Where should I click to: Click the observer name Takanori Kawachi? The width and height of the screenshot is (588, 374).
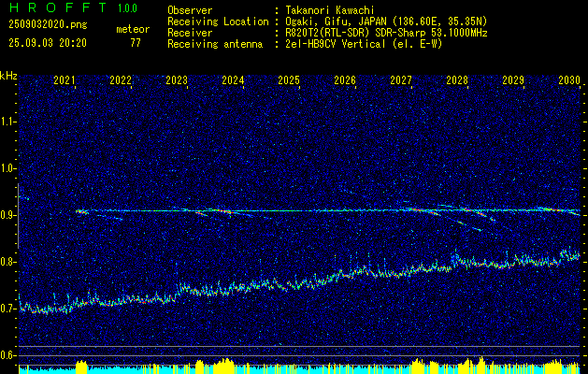(328, 10)
